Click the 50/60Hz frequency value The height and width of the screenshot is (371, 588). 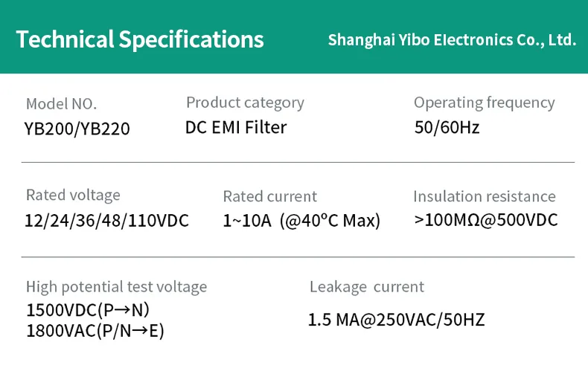[x=447, y=127]
